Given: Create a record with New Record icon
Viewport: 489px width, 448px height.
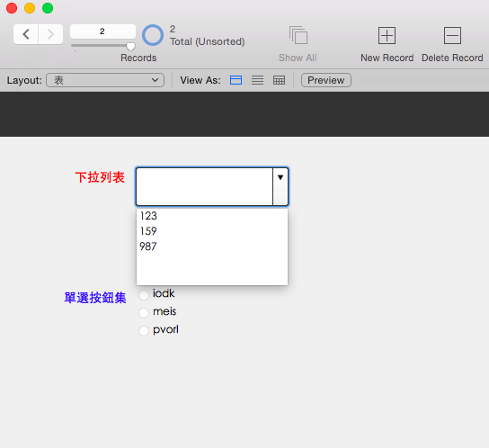Looking at the screenshot, I should 387,35.
